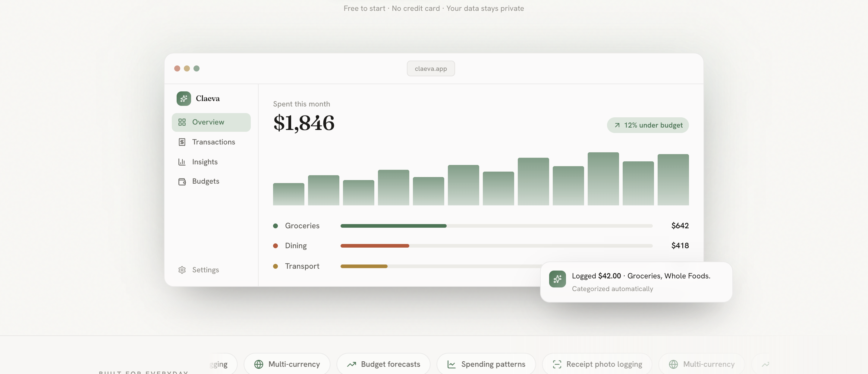The image size is (868, 374).
Task: Click the $418 Dining amount
Action: 680,246
